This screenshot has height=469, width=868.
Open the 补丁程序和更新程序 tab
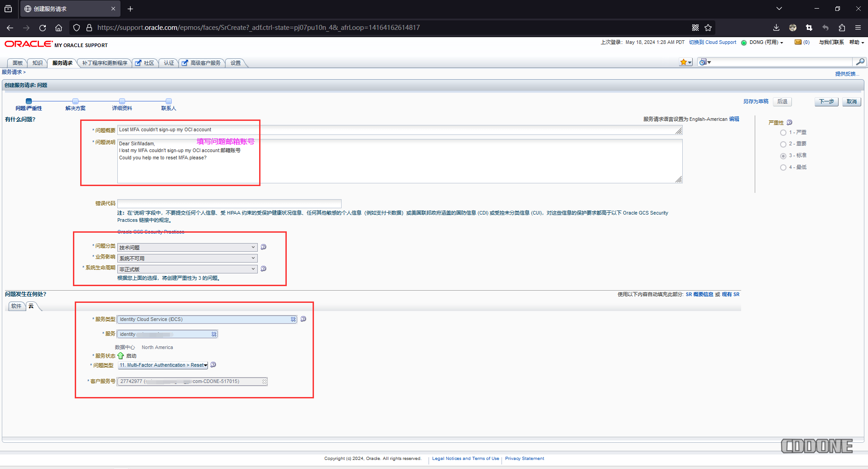pyautogui.click(x=105, y=63)
